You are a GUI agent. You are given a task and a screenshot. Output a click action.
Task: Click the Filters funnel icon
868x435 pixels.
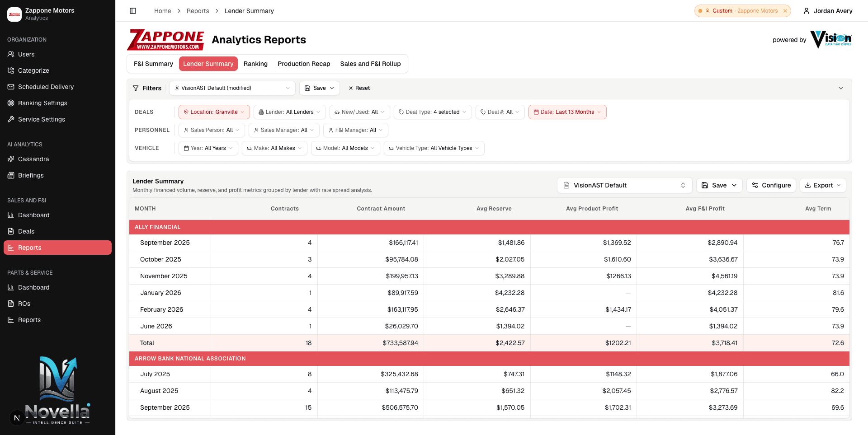(x=136, y=88)
